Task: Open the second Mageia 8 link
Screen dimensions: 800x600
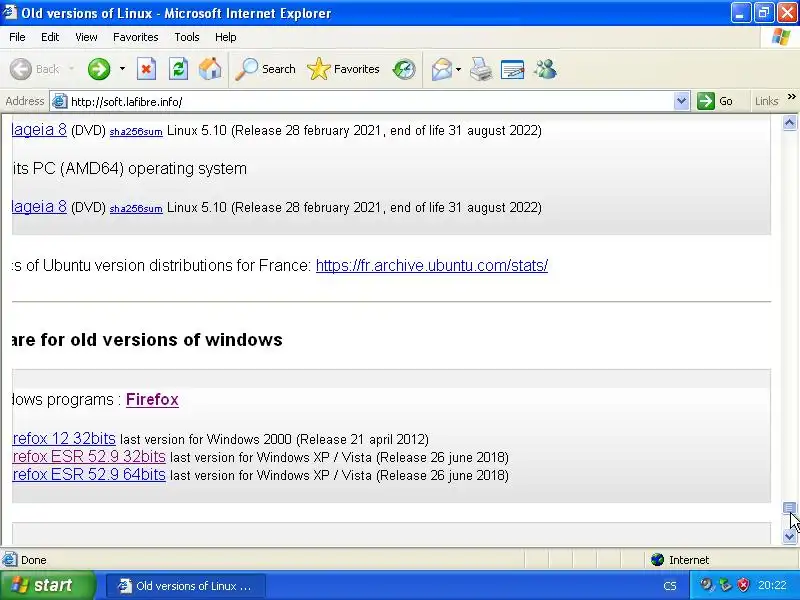Action: [x=39, y=207]
